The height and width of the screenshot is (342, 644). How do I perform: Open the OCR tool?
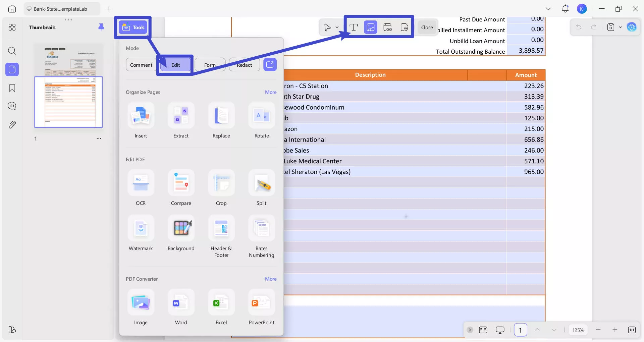tap(141, 183)
